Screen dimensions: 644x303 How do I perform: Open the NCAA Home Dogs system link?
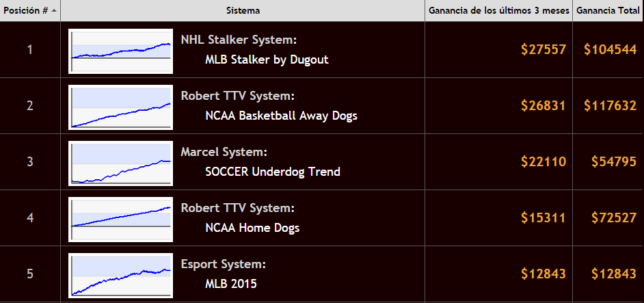[x=252, y=228]
